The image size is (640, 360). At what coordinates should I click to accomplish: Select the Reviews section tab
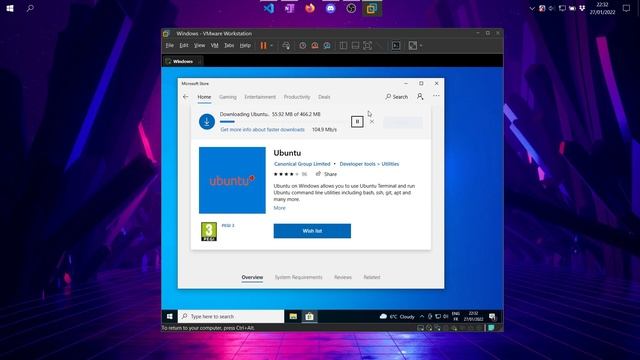343,277
